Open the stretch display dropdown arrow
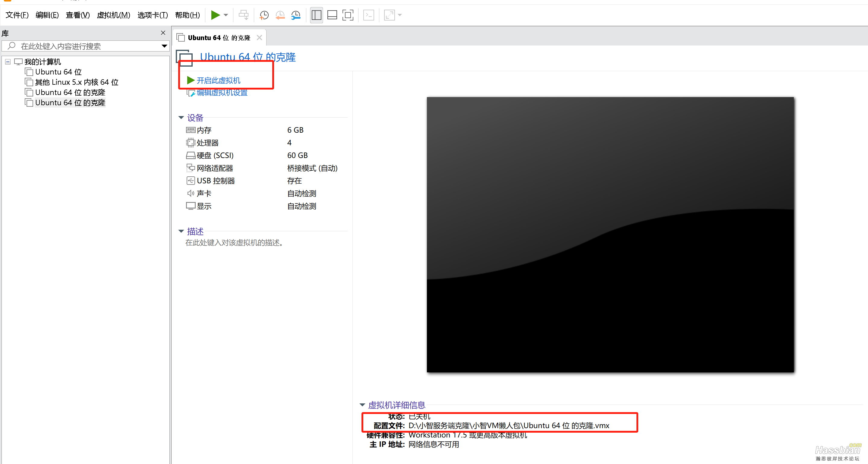The width and height of the screenshot is (868, 464). 400,15
